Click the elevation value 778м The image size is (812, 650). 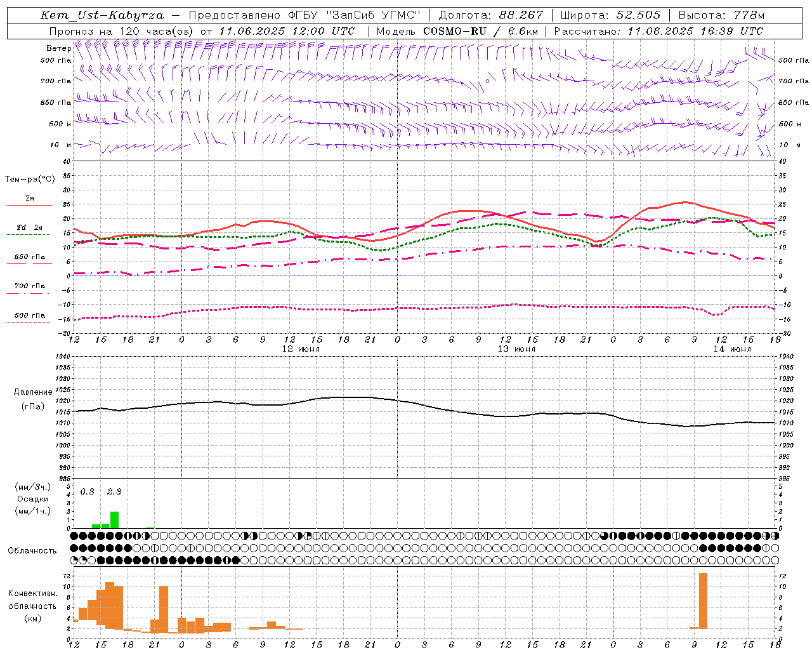pyautogui.click(x=749, y=15)
